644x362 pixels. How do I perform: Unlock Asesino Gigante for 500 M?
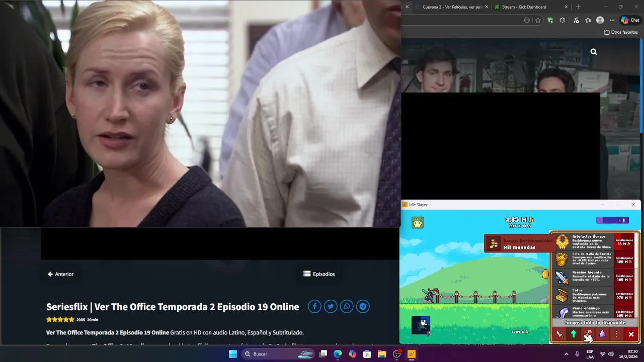point(624,278)
